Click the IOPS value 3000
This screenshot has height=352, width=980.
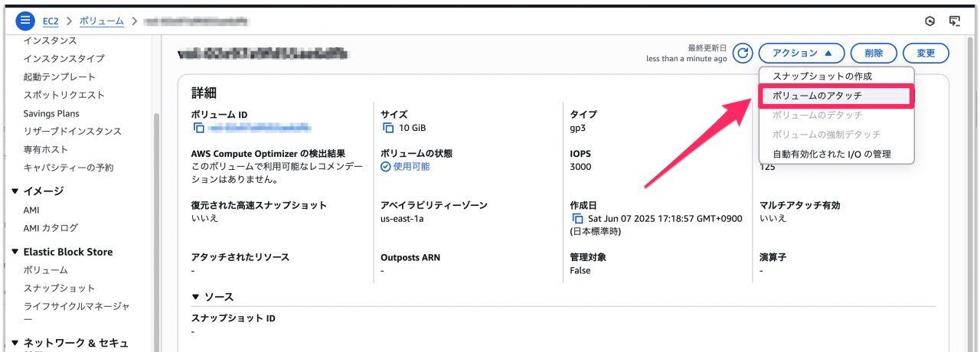pyautogui.click(x=581, y=167)
